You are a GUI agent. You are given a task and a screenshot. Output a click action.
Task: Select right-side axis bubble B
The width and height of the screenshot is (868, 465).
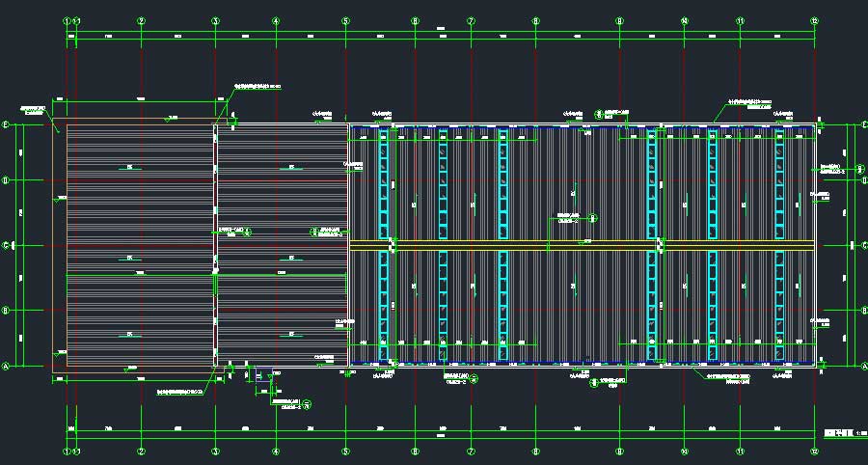pos(861,311)
